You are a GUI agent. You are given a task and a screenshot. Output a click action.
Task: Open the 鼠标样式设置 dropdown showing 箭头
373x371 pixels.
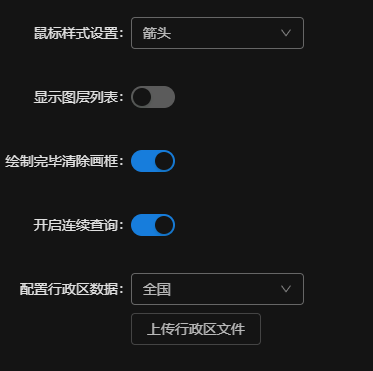(217, 33)
